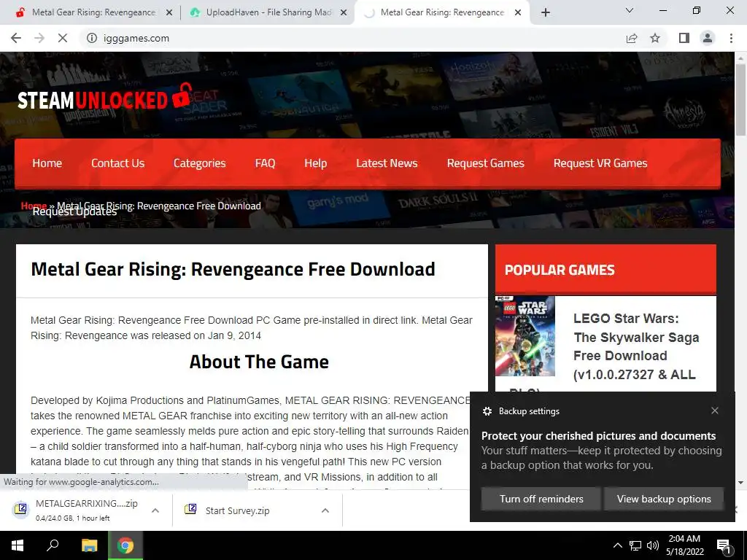747x560 pixels.
Task: Open Latest News
Action: (387, 163)
